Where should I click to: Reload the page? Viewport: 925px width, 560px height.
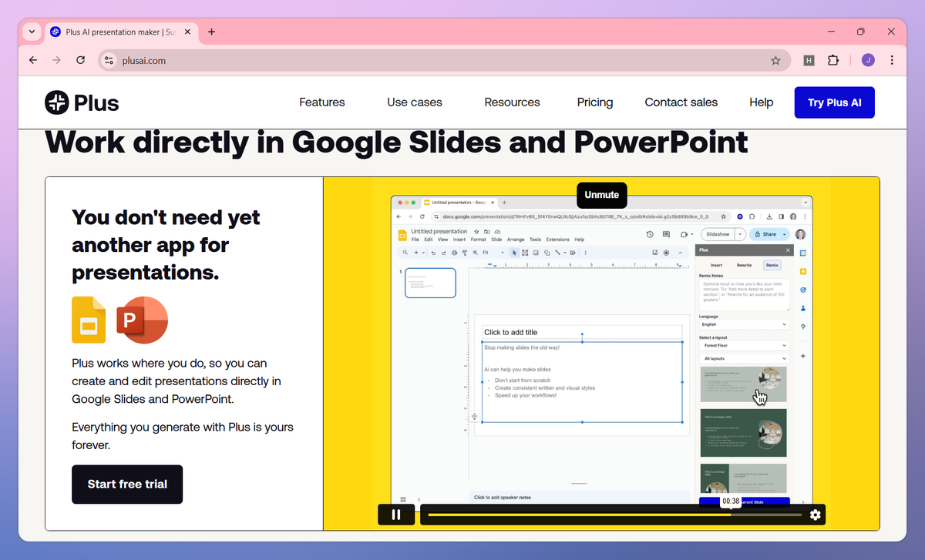(80, 60)
